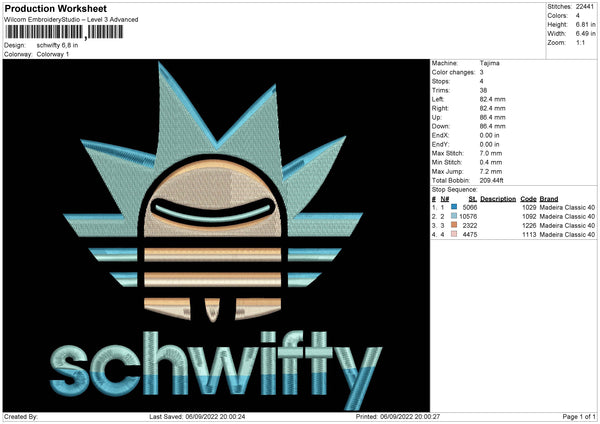Click 'Madeira Classic 40' in the 1113 row
Viewport: 600px width, 424px height.
tap(567, 235)
